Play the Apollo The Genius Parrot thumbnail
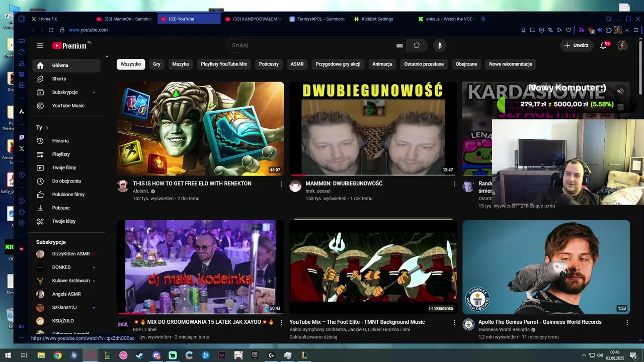 coord(546,267)
